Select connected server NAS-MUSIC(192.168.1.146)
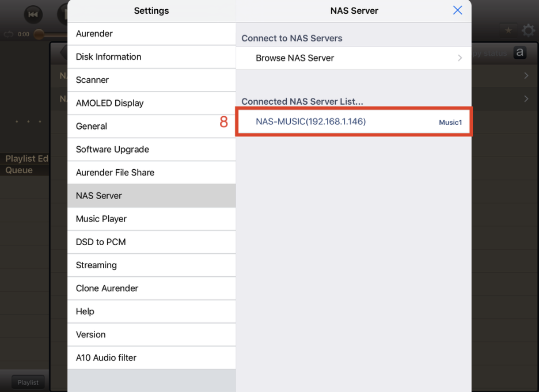 (x=354, y=121)
